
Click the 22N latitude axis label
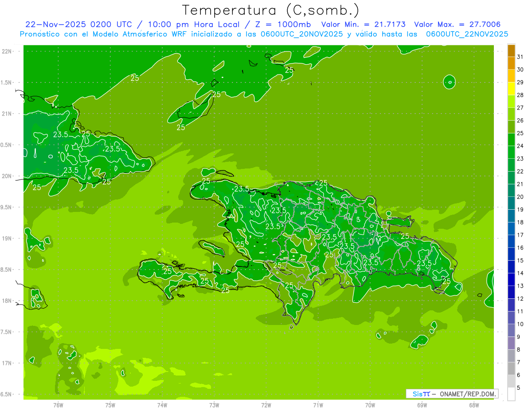click(8, 51)
